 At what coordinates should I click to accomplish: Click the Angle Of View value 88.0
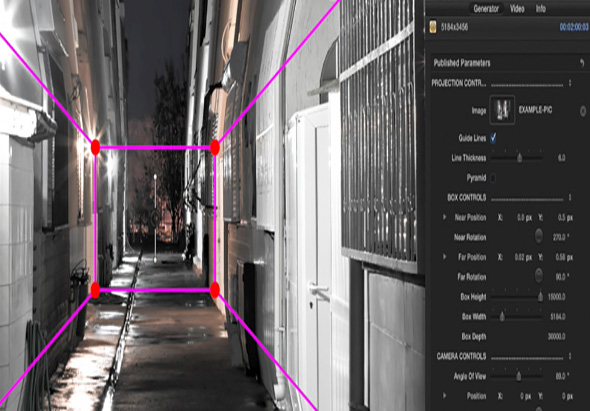562,376
